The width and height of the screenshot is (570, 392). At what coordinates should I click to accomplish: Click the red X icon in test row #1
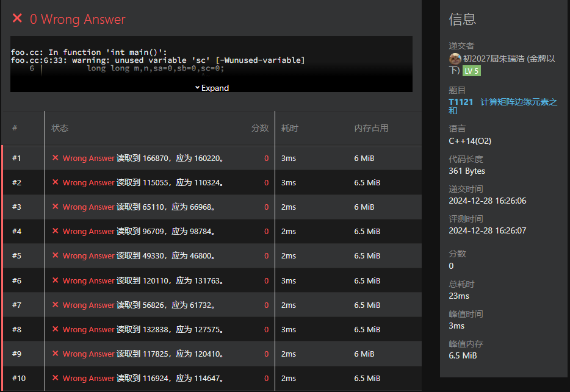click(x=56, y=158)
